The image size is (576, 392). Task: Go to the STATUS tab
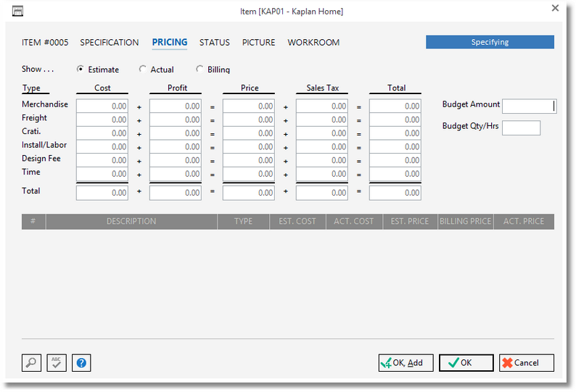[215, 43]
